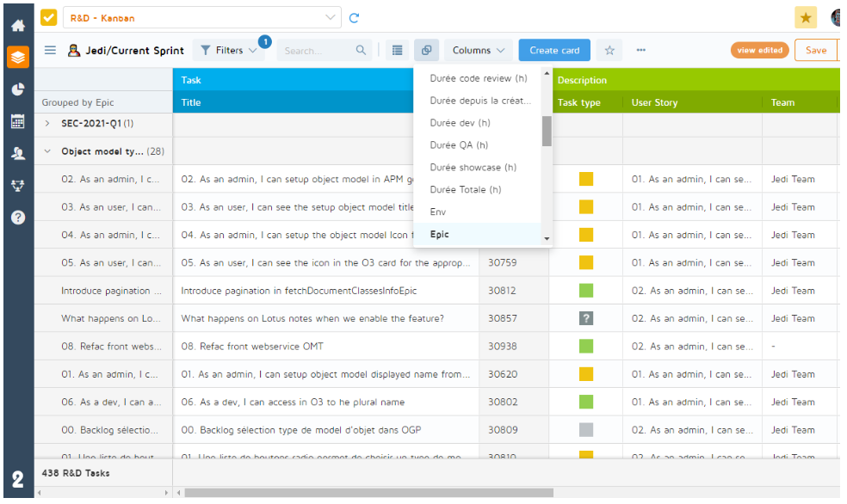The height and width of the screenshot is (504, 847).
Task: Expand the SEC-2021-Q1 group
Action: coord(47,124)
